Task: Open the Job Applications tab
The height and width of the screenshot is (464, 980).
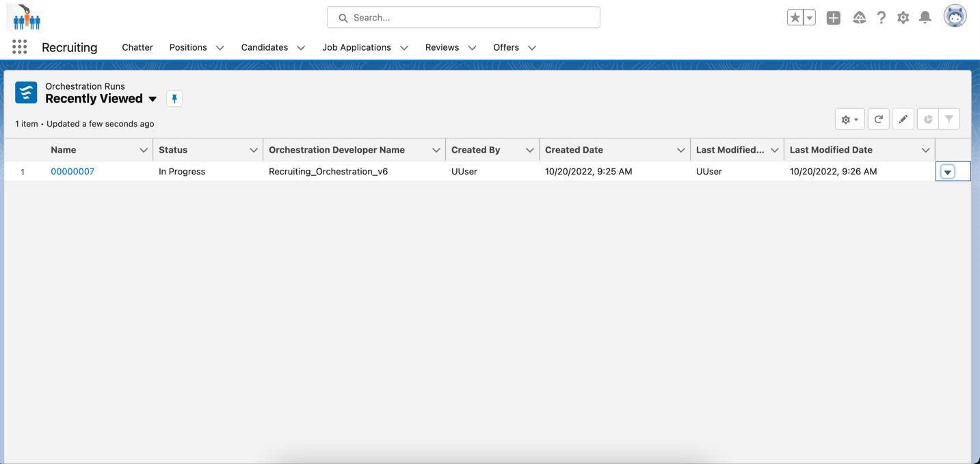Action: 357,47
